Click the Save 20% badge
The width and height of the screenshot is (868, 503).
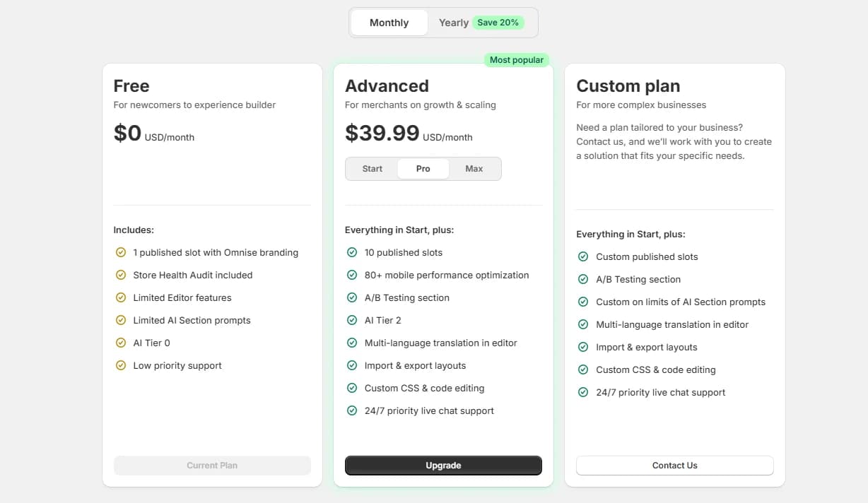tap(498, 23)
